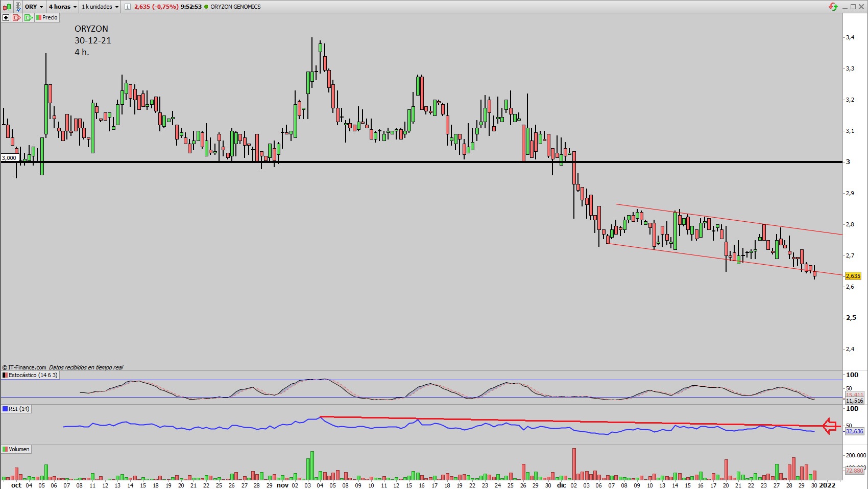Click the dic month label on time axis

pos(561,485)
